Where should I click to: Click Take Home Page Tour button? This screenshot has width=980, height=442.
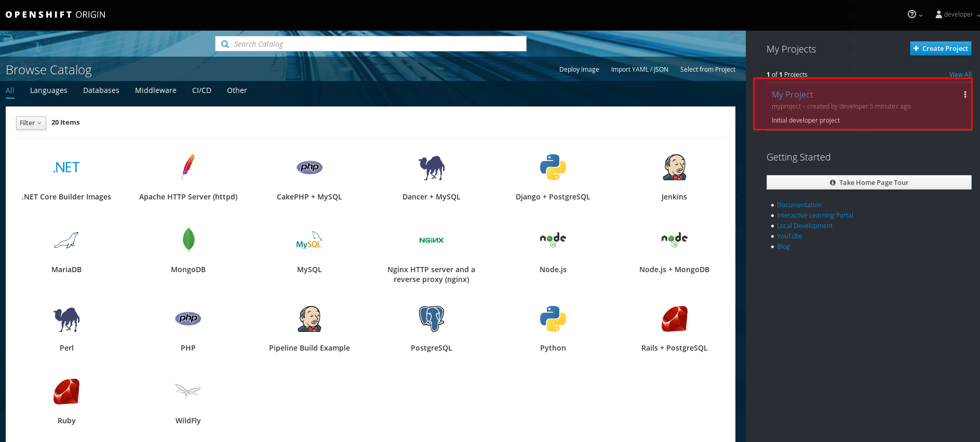pyautogui.click(x=869, y=182)
